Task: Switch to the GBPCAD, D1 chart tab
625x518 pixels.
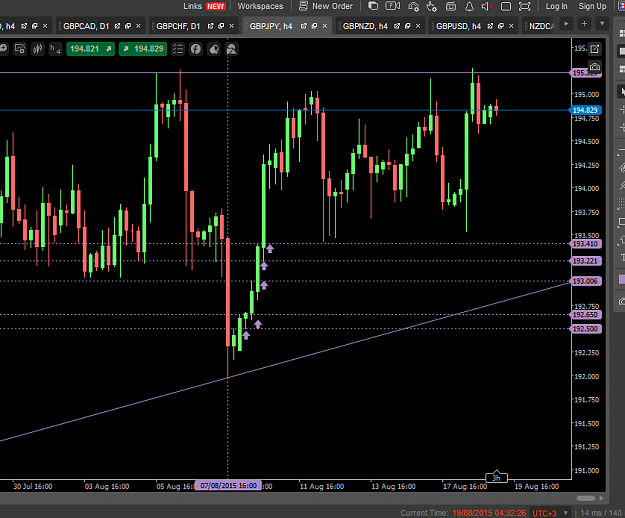Action: 86,26
